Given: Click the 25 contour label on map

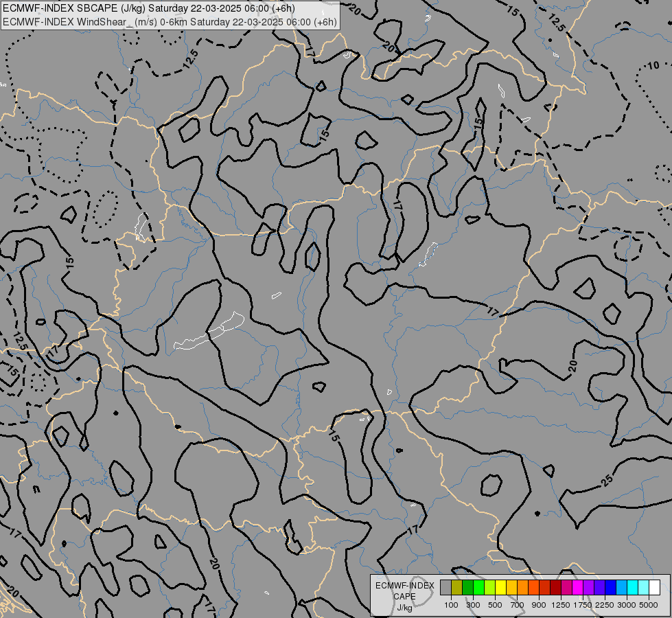Looking at the screenshot, I should 607,481.
